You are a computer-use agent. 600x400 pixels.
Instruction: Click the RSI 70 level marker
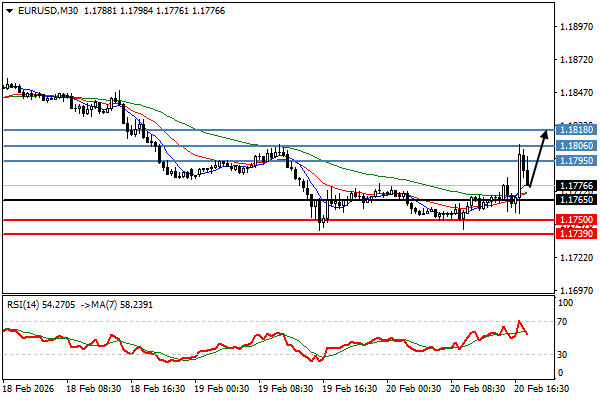pyautogui.click(x=564, y=324)
